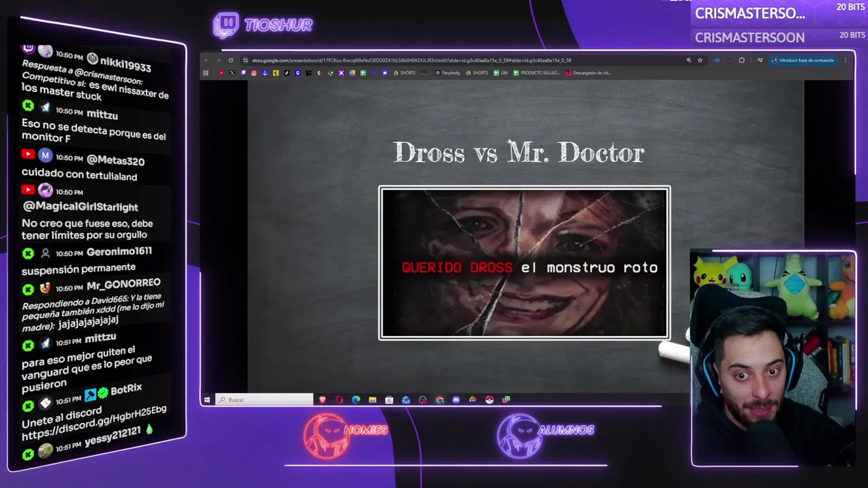Click the Geronimo1611 username in chat
This screenshot has width=868, height=488.
coord(119,251)
